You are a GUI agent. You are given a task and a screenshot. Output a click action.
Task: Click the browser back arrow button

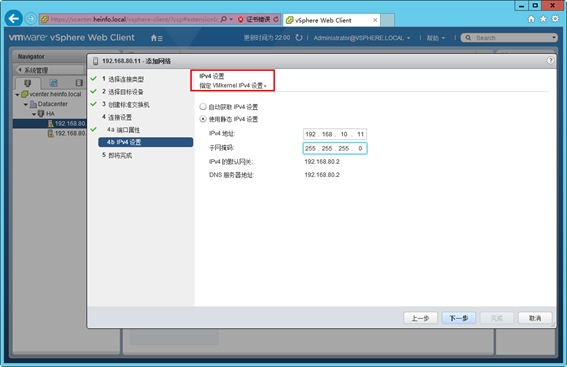coord(13,19)
